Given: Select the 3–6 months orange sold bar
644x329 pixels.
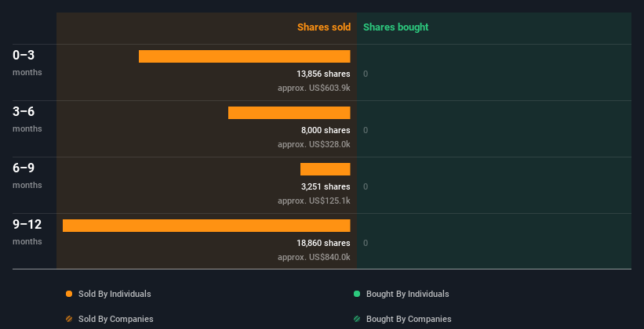Looking at the screenshot, I should click(289, 113).
